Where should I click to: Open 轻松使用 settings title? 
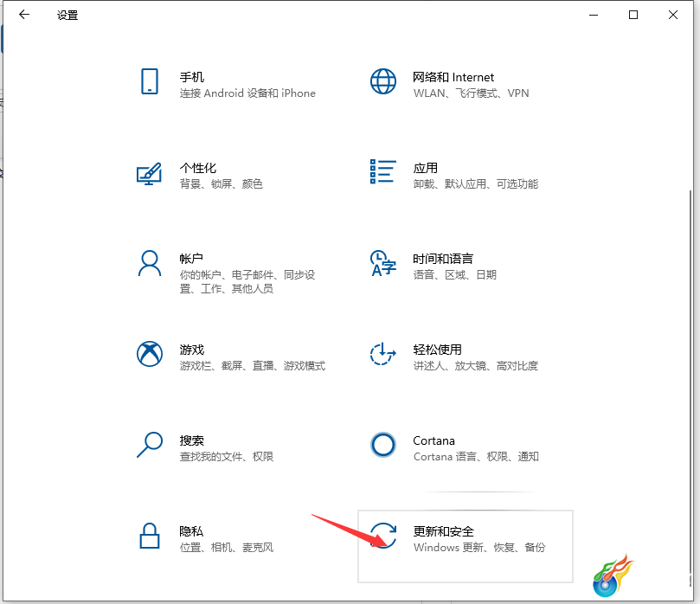pyautogui.click(x=437, y=350)
